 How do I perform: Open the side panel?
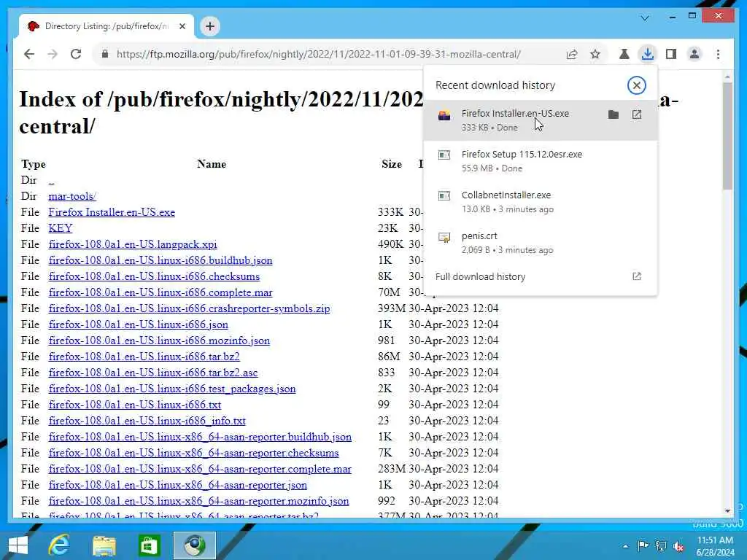(671, 54)
